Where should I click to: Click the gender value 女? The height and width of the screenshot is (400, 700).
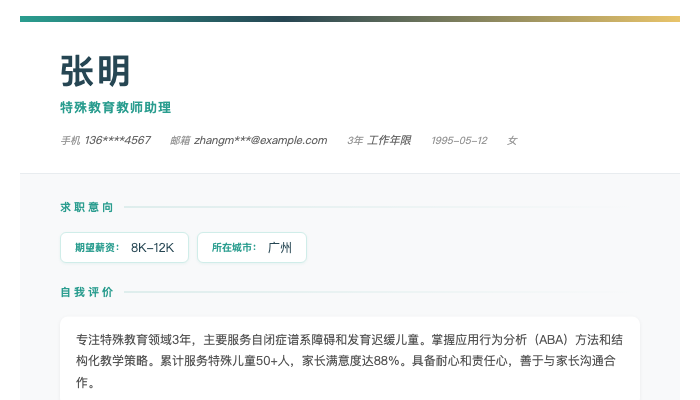512,141
